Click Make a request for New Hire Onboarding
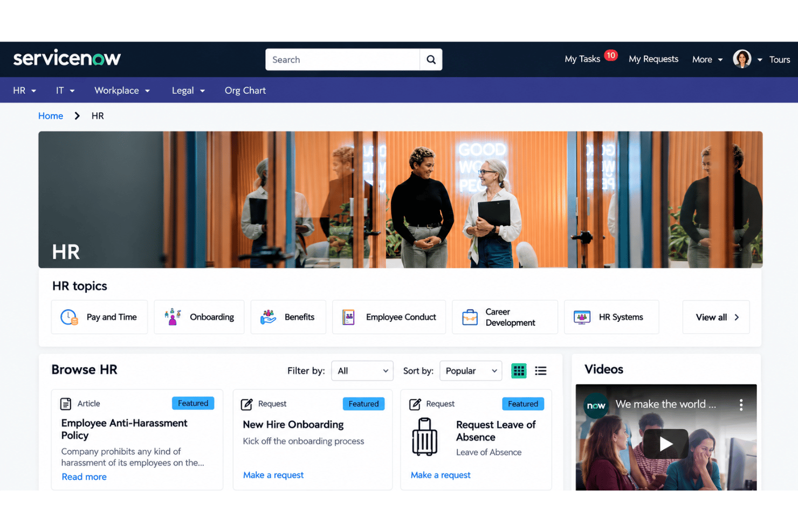Screen dimensions: 798x532 click(273, 475)
